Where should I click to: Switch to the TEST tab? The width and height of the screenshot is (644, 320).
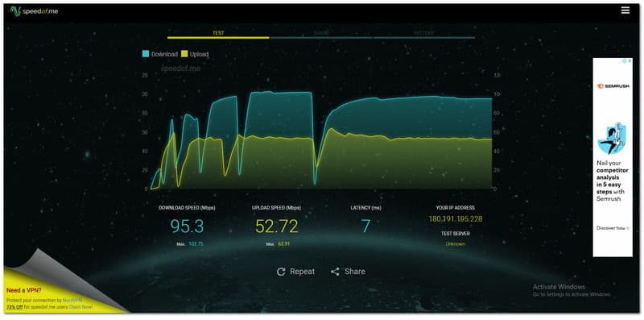pyautogui.click(x=218, y=33)
